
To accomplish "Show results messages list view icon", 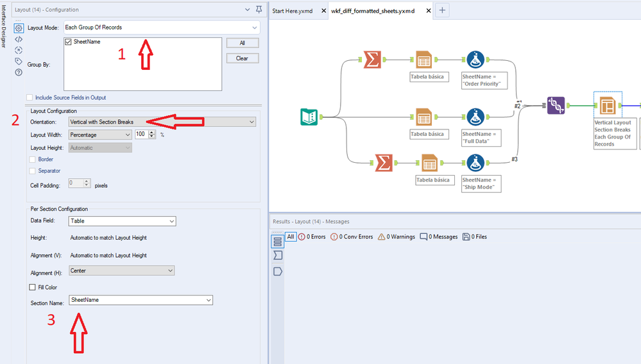I will pyautogui.click(x=278, y=242).
